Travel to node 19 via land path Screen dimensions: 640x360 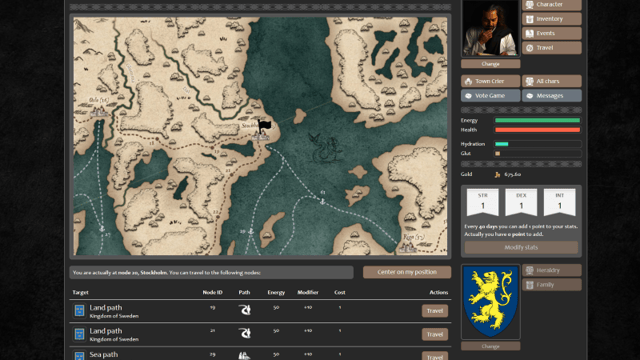click(x=435, y=311)
